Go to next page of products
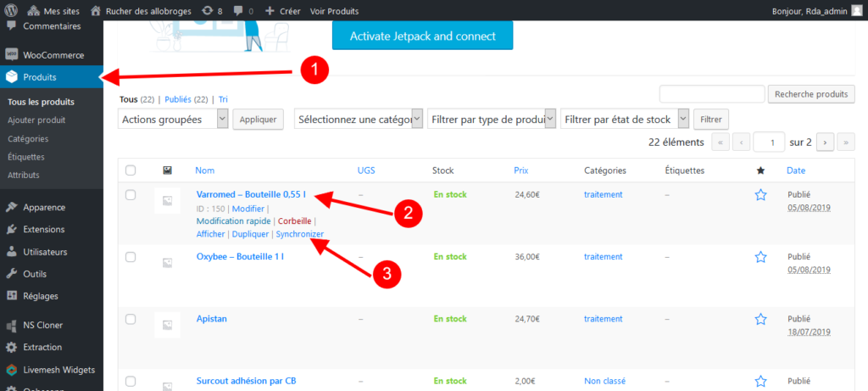Viewport: 868px width, 391px height. point(825,142)
